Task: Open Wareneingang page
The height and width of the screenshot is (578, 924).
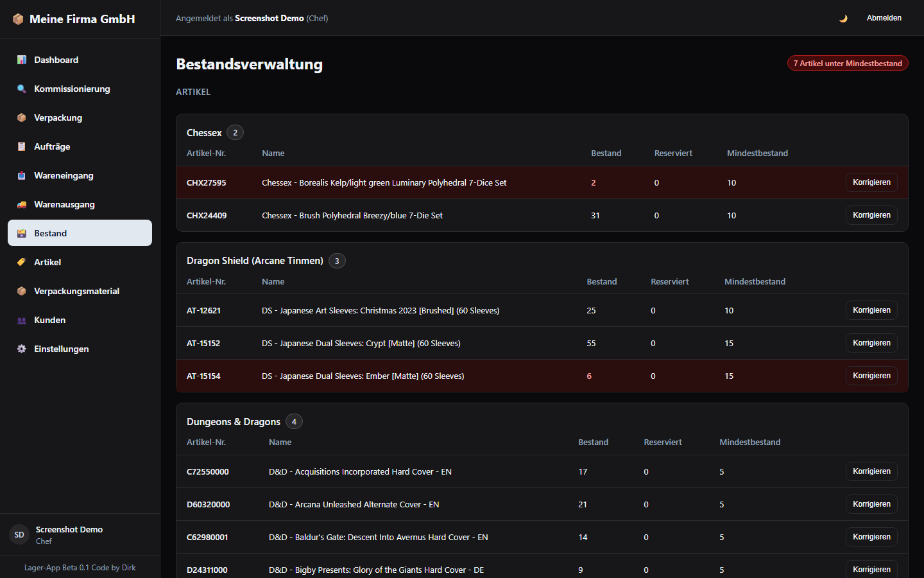Action: click(80, 175)
